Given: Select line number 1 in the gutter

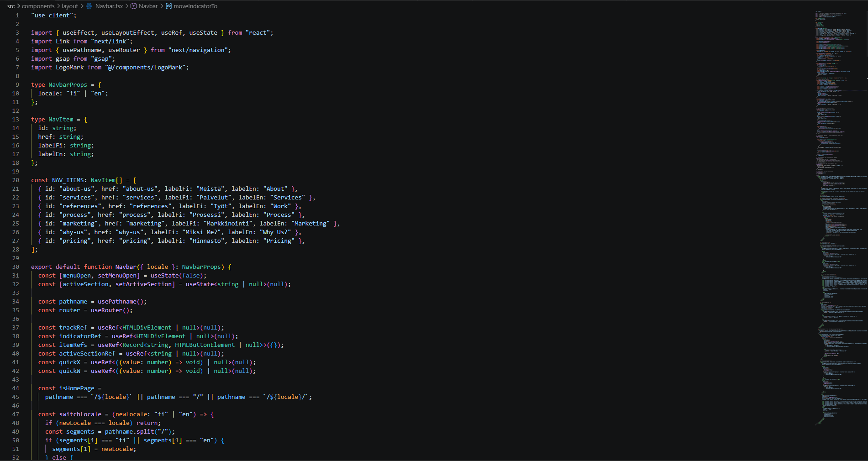Looking at the screenshot, I should (x=17, y=16).
